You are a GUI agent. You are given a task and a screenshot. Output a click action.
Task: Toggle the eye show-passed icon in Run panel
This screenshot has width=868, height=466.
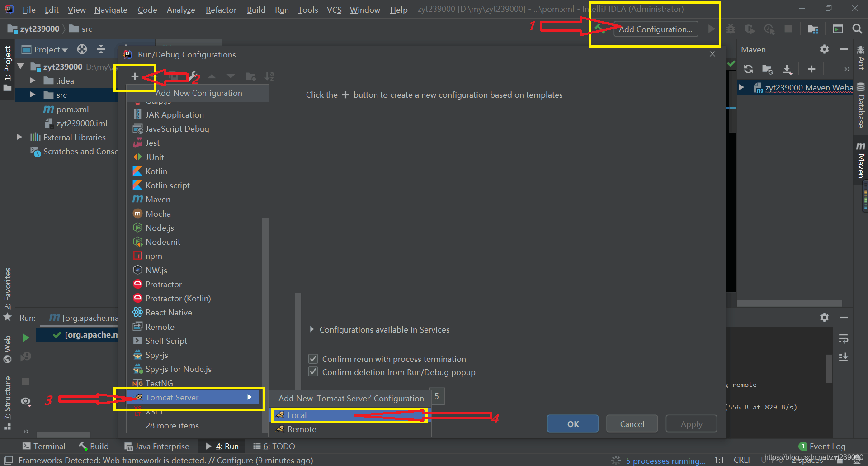tap(26, 401)
